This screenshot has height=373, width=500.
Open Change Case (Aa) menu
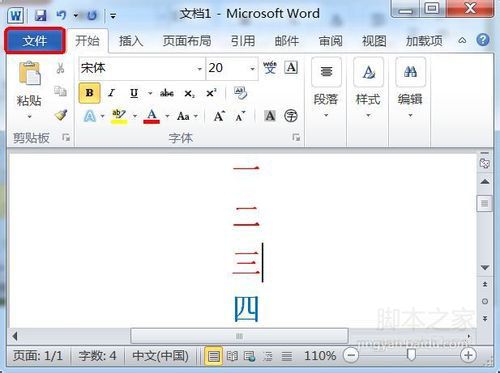[187, 116]
